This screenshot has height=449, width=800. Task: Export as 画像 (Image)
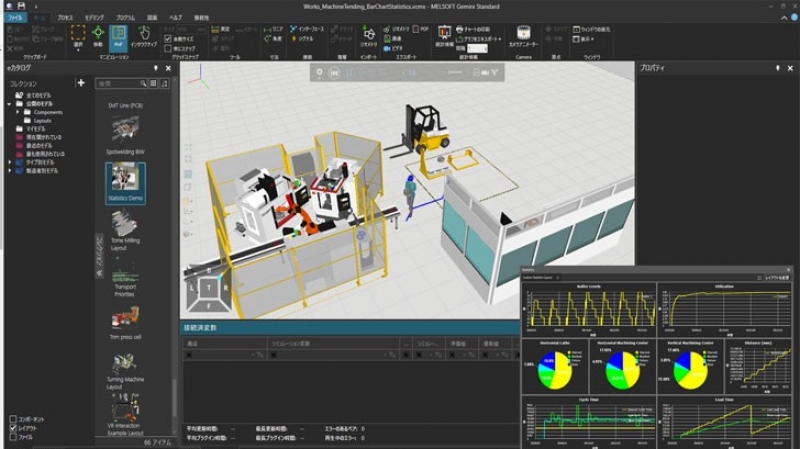point(392,39)
